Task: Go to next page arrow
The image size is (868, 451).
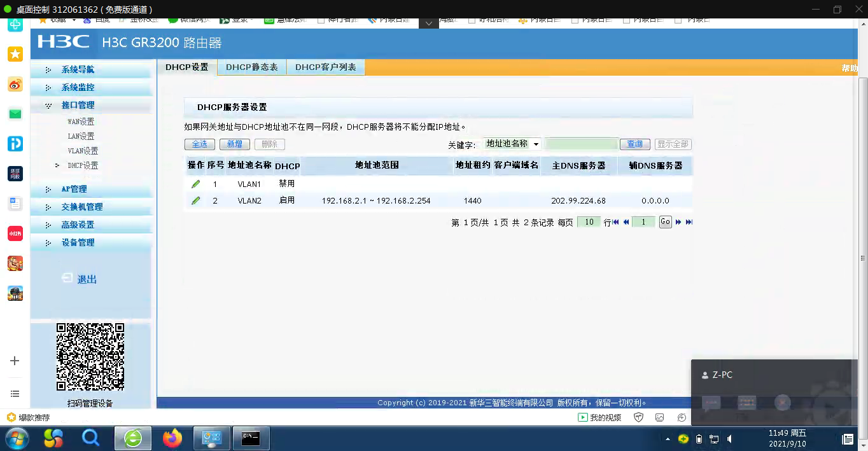Action: tap(678, 222)
